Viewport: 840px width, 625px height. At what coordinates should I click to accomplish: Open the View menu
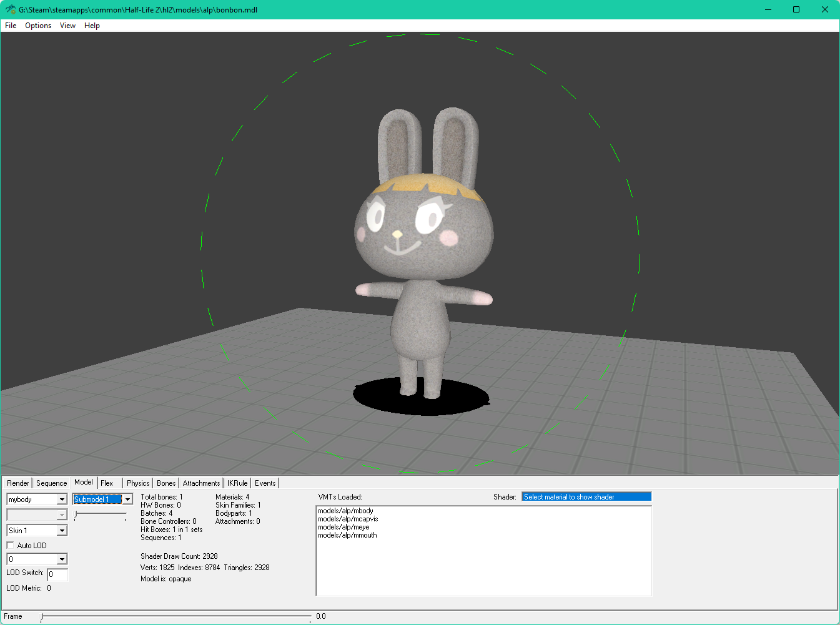point(67,26)
